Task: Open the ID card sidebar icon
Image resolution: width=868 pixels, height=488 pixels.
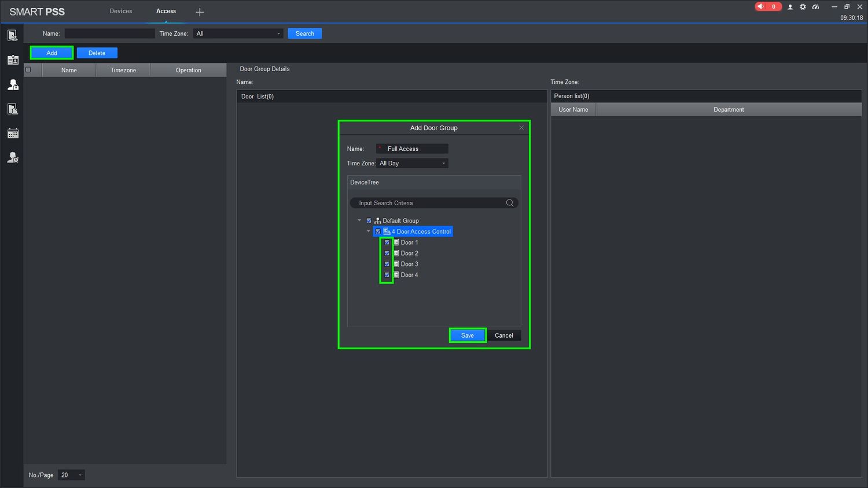Action: pos(13,60)
